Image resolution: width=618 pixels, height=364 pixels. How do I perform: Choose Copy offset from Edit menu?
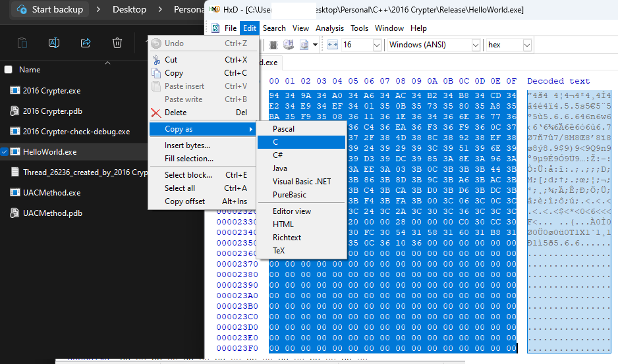[x=204, y=201]
